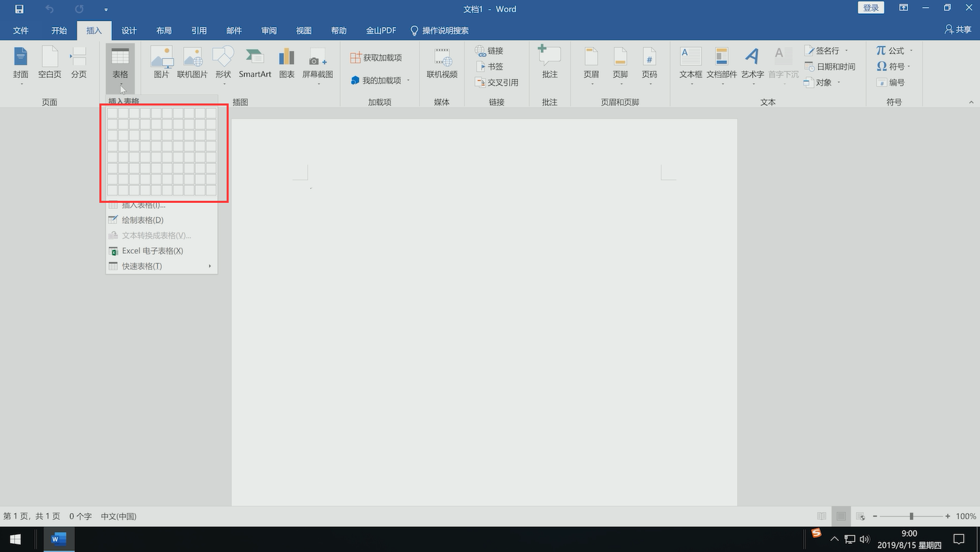Insert a 公式 equation
This screenshot has height=552, width=980.
click(x=894, y=51)
